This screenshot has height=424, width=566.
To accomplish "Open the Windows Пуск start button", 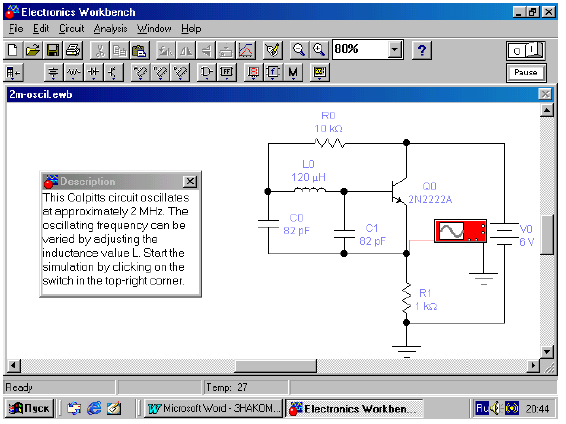I will 29,408.
